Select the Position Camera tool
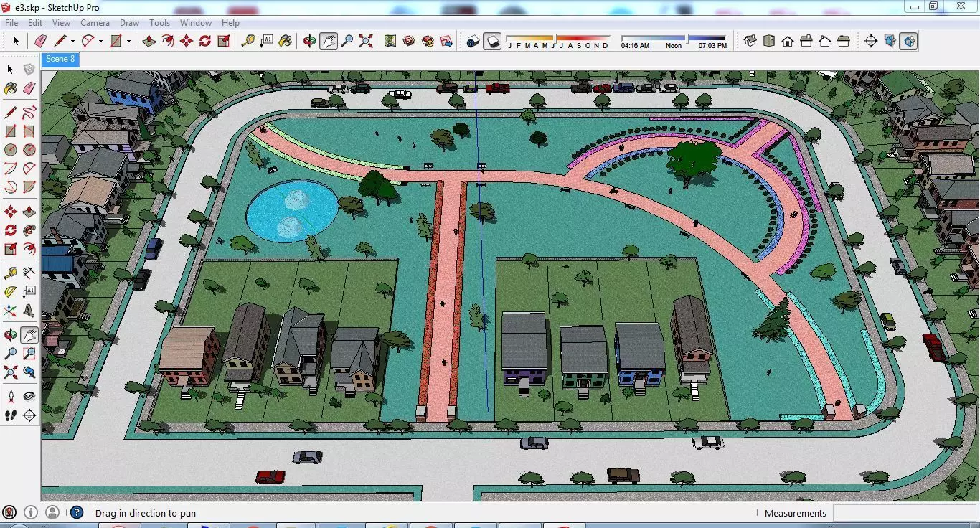The image size is (980, 528). (10, 397)
